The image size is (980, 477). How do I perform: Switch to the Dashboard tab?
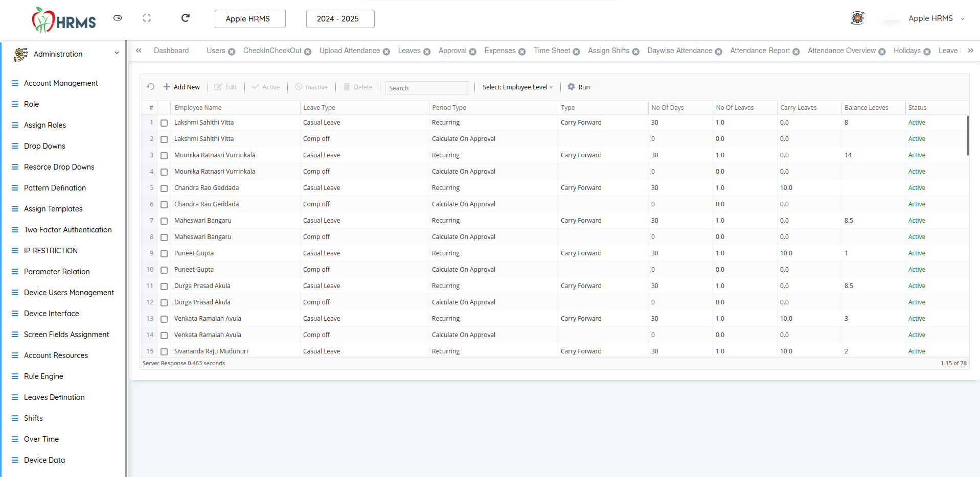click(171, 51)
